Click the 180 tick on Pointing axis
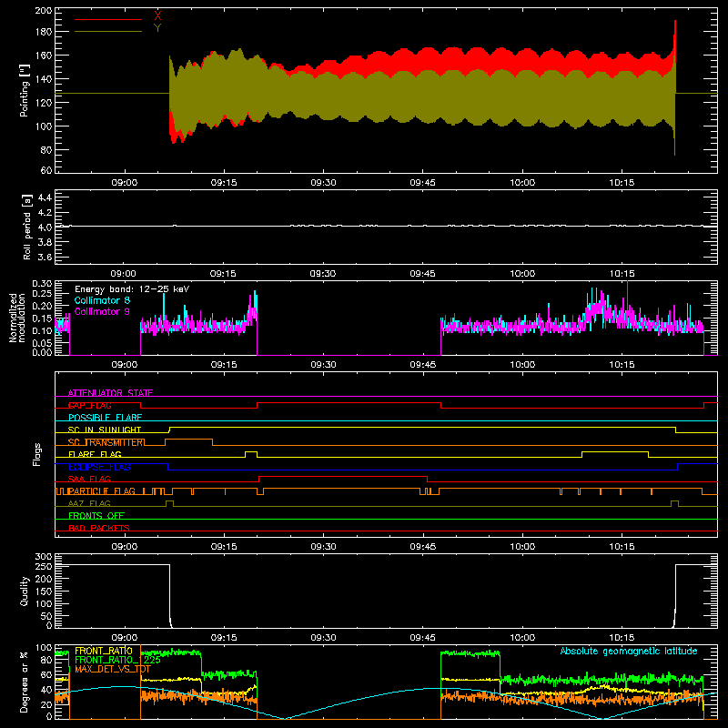 (44, 32)
